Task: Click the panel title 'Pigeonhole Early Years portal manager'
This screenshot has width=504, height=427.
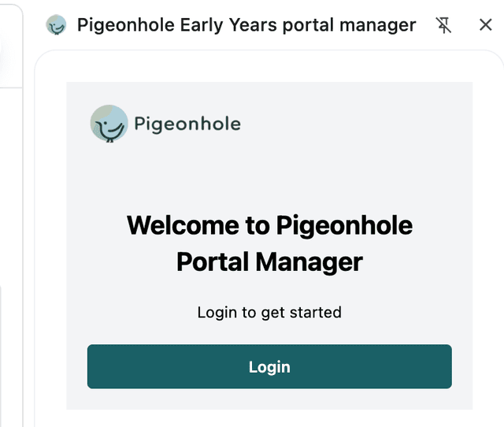Action: (246, 25)
